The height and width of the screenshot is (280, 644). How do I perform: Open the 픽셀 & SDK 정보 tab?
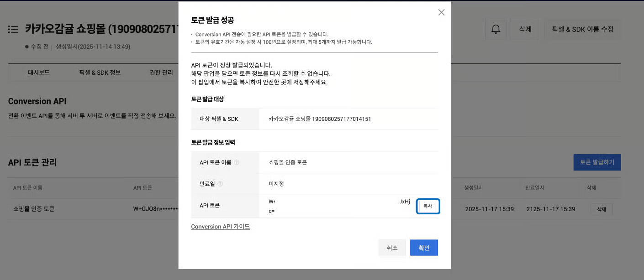tap(100, 73)
